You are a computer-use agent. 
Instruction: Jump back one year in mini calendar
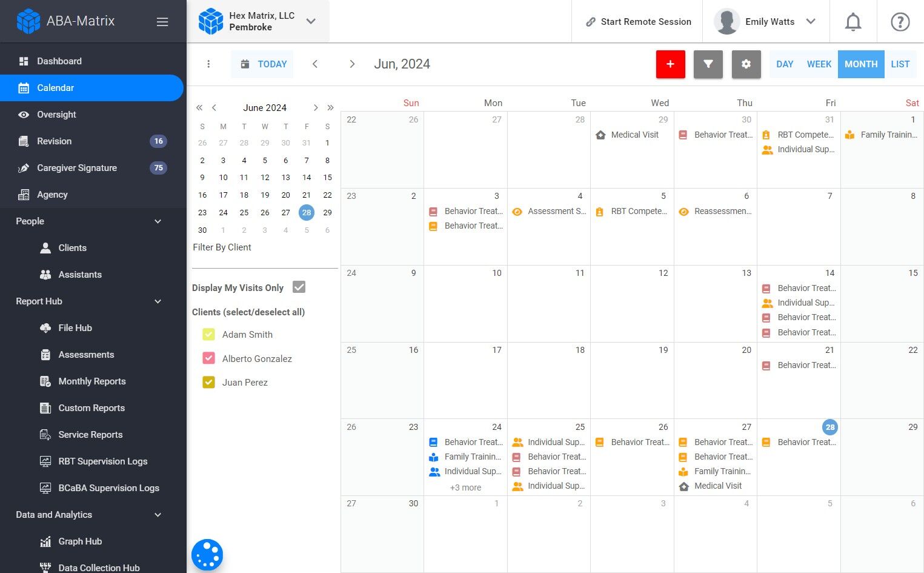[199, 108]
